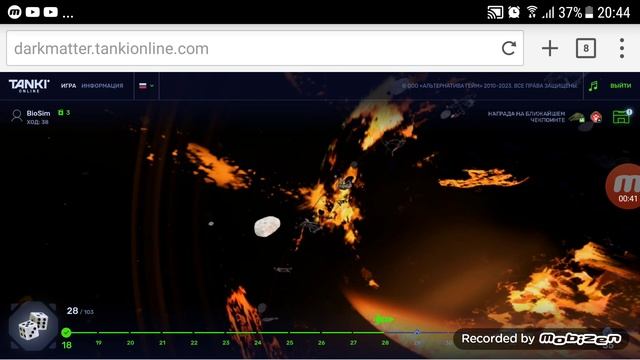Tap the Wi-Fi status icon
The width and height of the screenshot is (640, 360).
[x=532, y=12]
